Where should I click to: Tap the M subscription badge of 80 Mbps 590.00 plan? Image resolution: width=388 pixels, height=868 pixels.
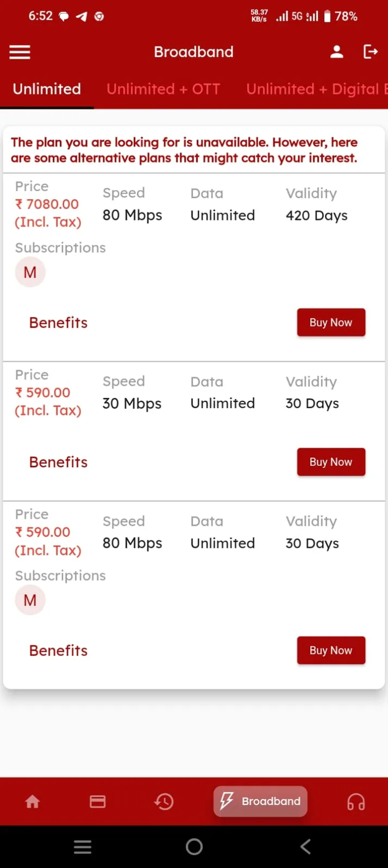point(30,600)
